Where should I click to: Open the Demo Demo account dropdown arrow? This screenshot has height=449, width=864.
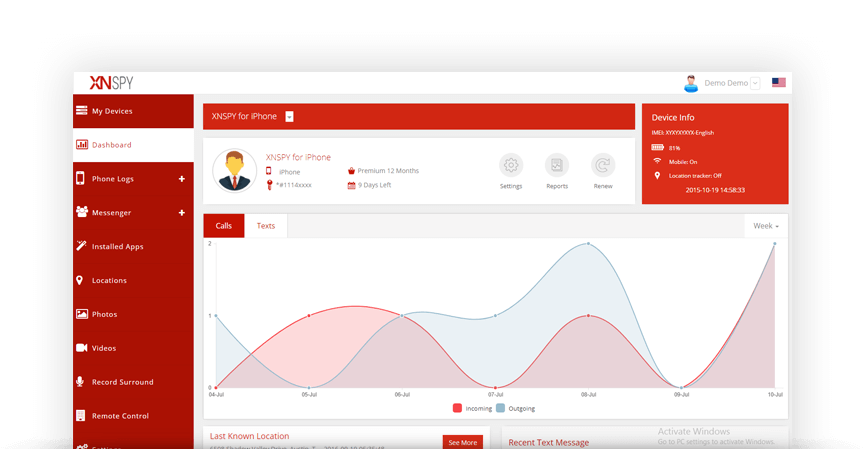755,83
